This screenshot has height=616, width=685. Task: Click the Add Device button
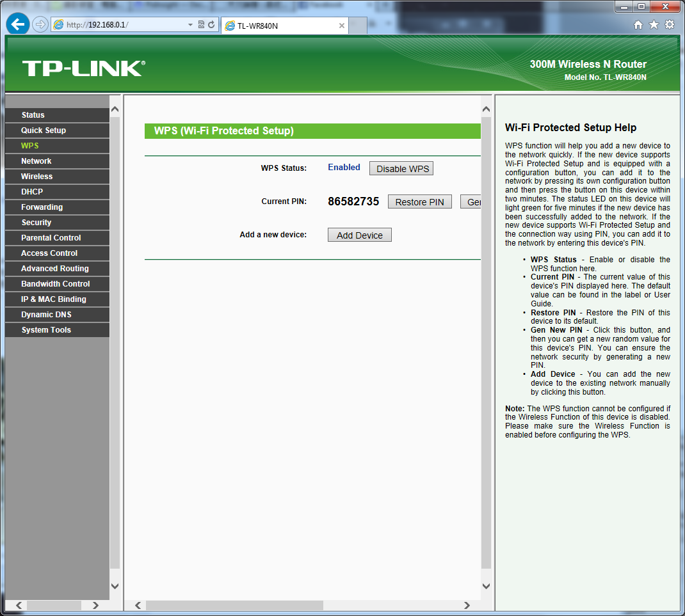[x=359, y=235]
